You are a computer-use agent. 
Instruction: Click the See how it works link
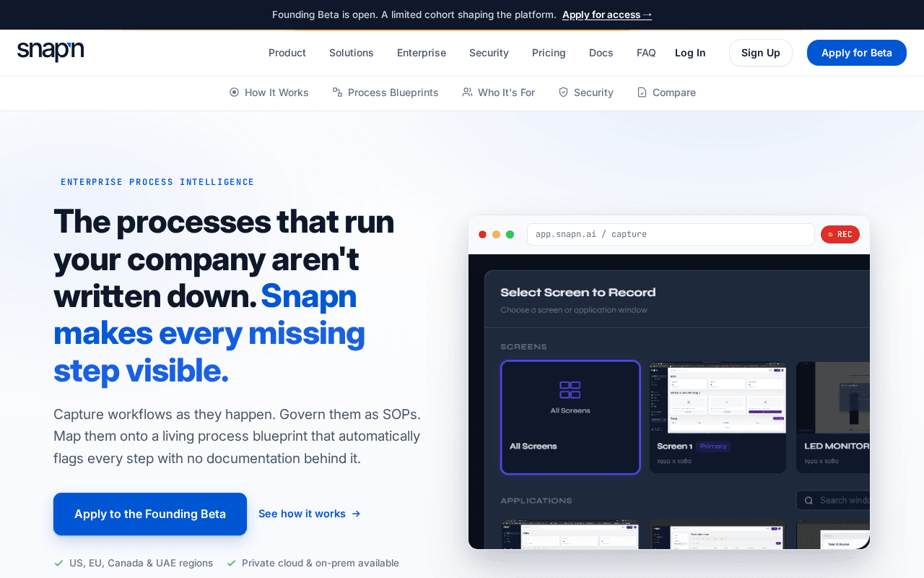[302, 514]
